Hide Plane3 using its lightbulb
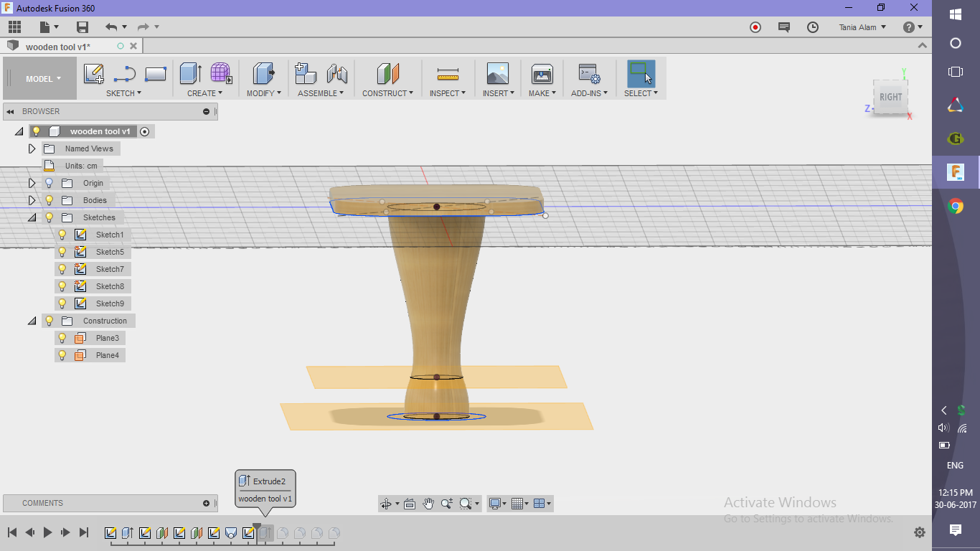980x551 pixels. pos(62,338)
